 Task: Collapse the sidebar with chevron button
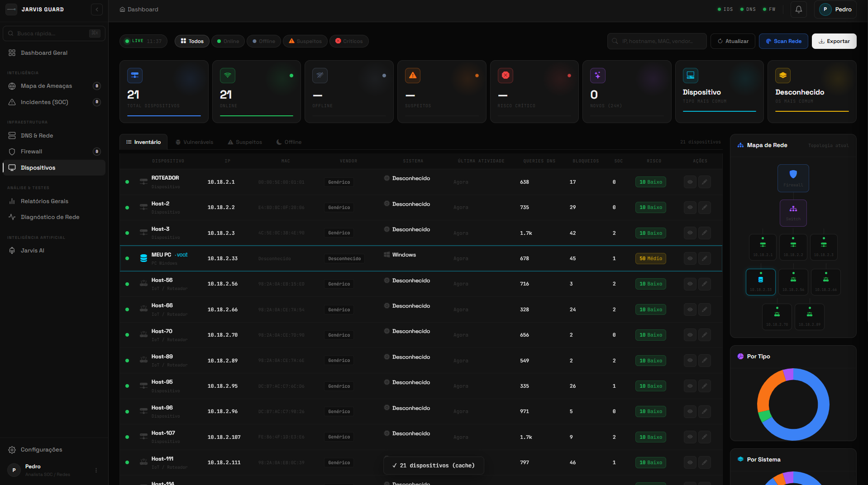click(96, 10)
